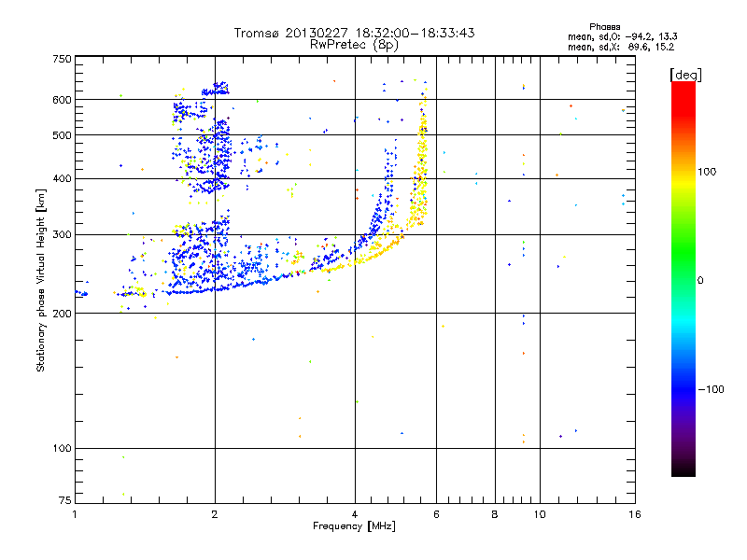
Task: Click the y-axis tick label '200'
Action: [x=62, y=314]
